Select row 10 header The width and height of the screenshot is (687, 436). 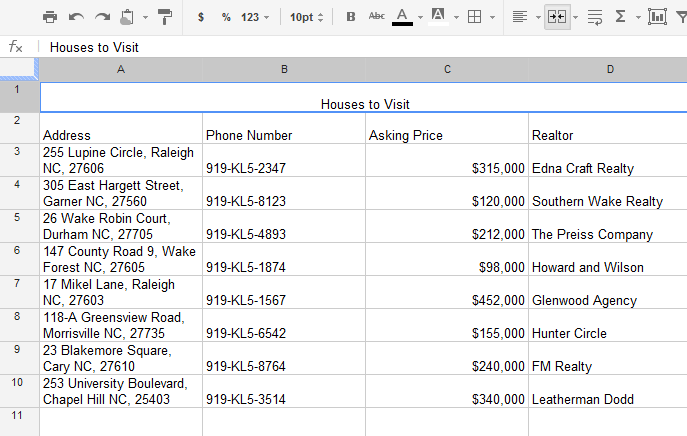tap(19, 391)
